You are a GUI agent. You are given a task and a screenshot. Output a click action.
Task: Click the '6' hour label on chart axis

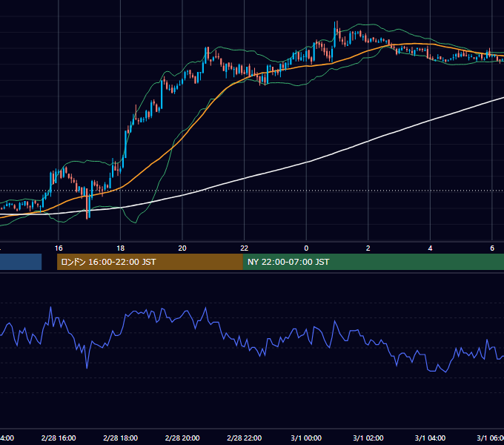(x=492, y=248)
